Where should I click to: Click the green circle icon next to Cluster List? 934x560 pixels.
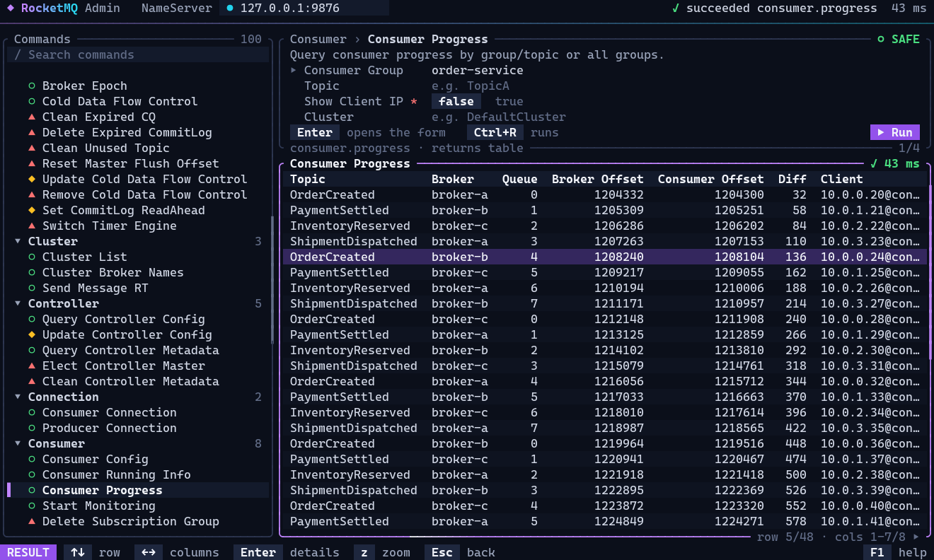[x=32, y=257]
